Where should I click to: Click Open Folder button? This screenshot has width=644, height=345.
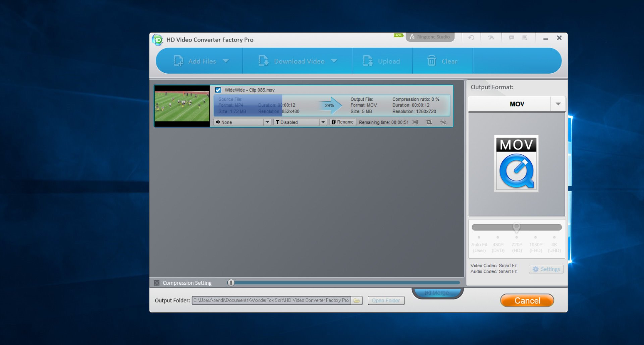tap(386, 300)
